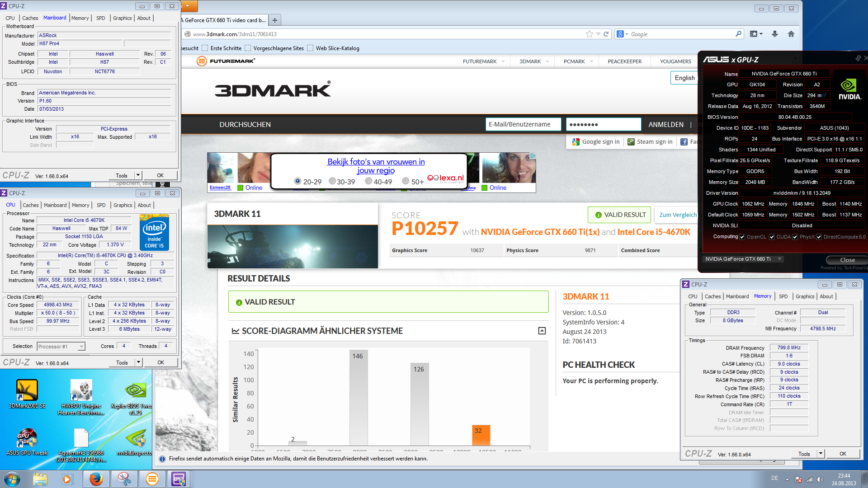Click OK in the Memory CPU-Z window
Image resolution: width=868 pixels, height=488 pixels.
click(843, 454)
